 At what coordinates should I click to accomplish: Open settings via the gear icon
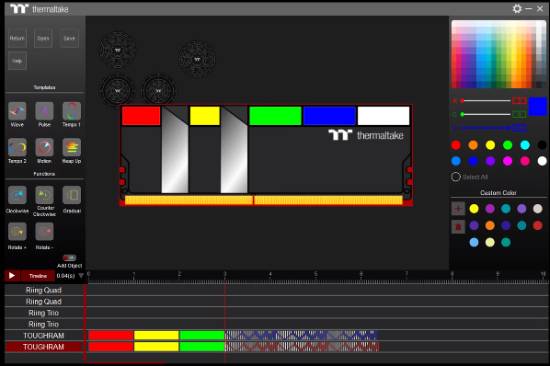click(517, 8)
